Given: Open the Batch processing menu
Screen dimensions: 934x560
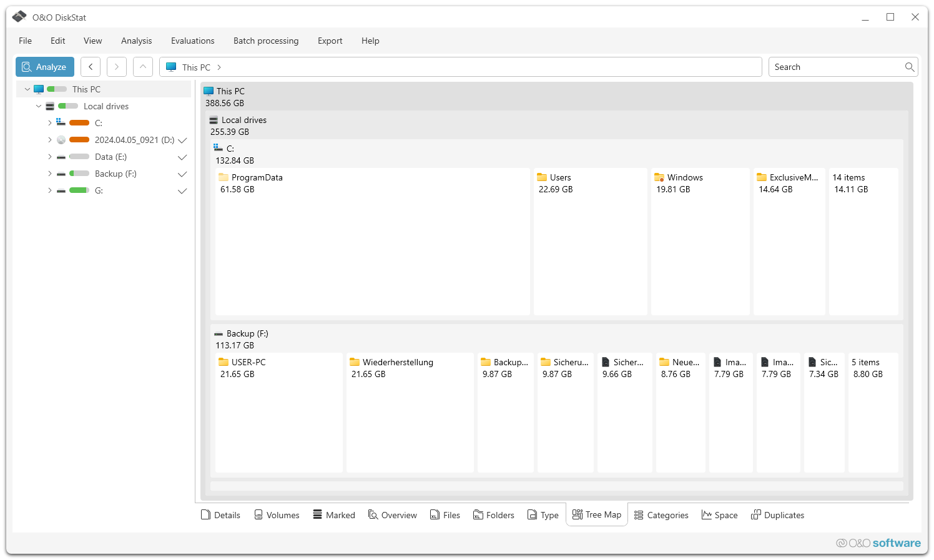Looking at the screenshot, I should click(x=266, y=41).
